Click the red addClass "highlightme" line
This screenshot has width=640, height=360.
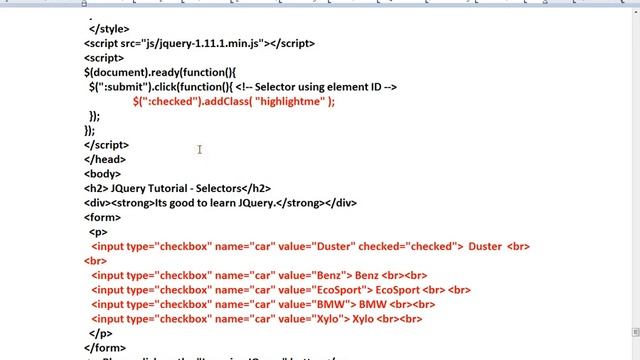click(233, 102)
